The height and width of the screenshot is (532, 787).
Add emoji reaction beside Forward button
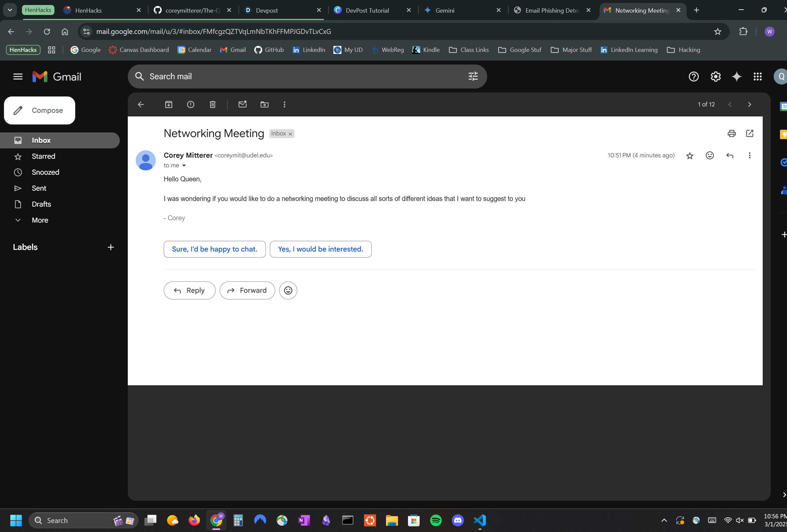(288, 290)
